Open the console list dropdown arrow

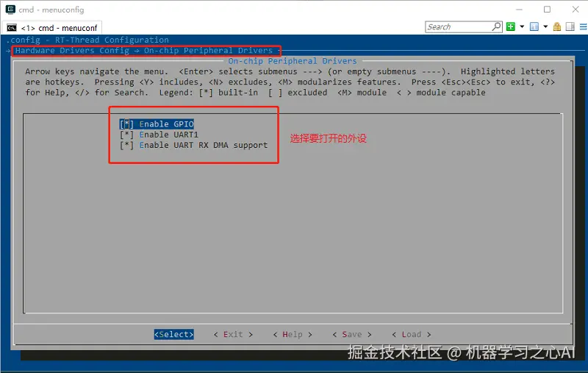[545, 26]
